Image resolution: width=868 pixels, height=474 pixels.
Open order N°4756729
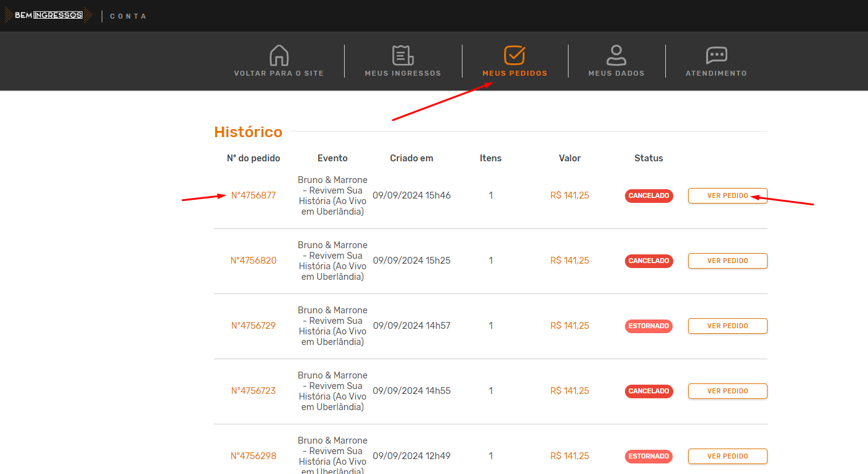click(254, 326)
